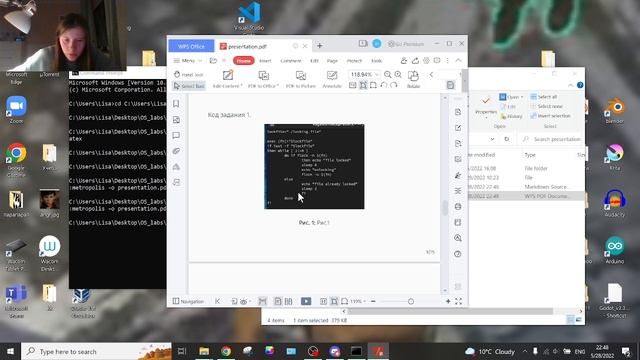
Task: Open the Open dropdown in File Explorer
Action: click(x=511, y=97)
